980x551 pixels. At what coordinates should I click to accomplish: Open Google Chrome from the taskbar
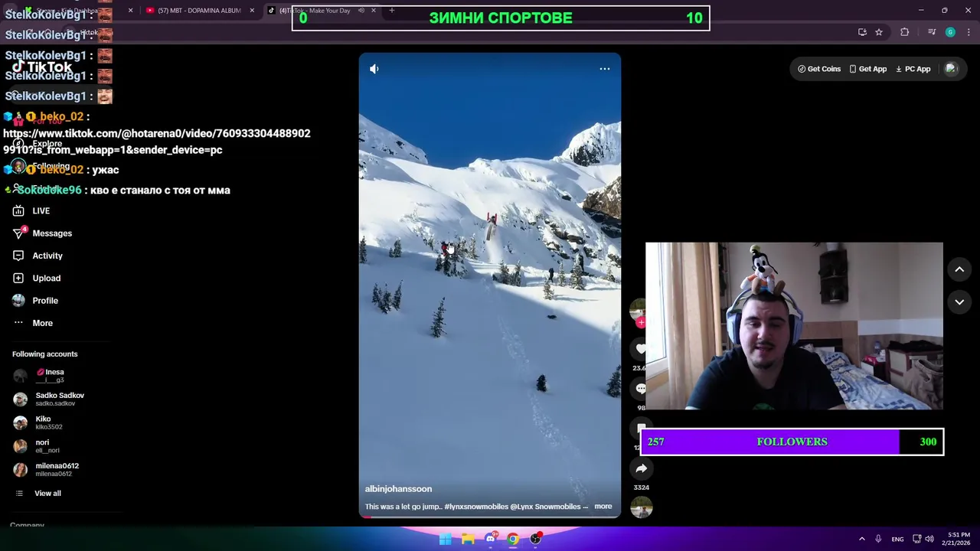point(513,539)
